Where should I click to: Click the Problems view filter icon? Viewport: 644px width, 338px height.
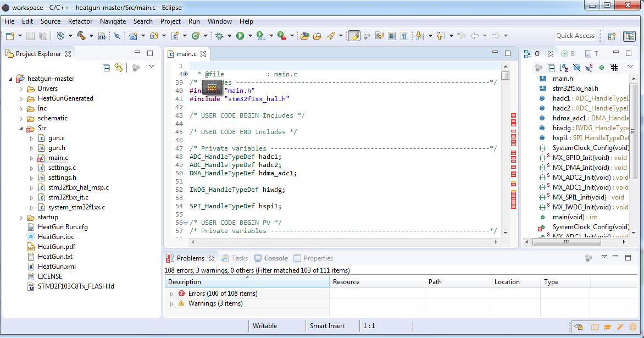pos(589,258)
